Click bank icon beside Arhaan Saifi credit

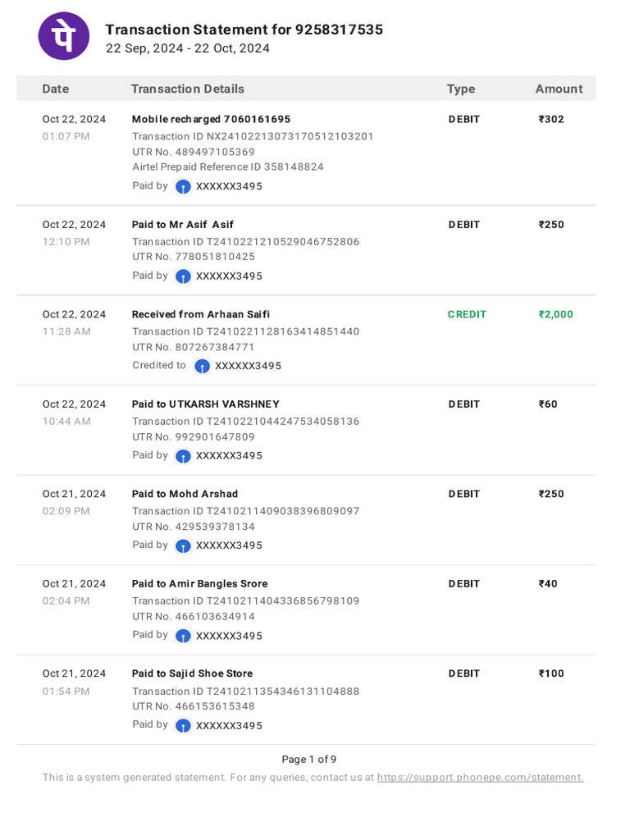202,367
